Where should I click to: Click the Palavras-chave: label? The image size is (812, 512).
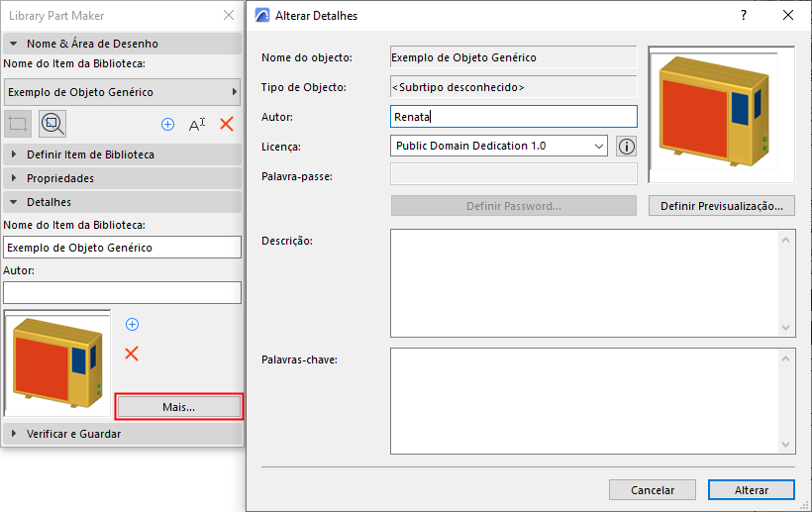(x=299, y=359)
